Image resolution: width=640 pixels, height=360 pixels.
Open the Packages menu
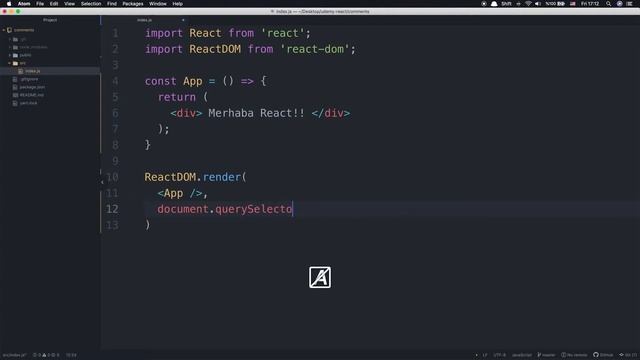133,4
